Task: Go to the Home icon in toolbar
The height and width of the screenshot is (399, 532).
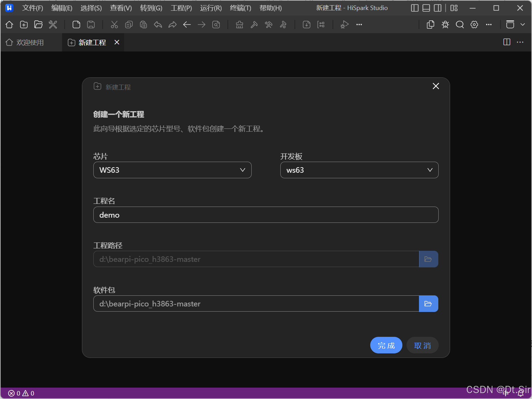Action: [9, 25]
